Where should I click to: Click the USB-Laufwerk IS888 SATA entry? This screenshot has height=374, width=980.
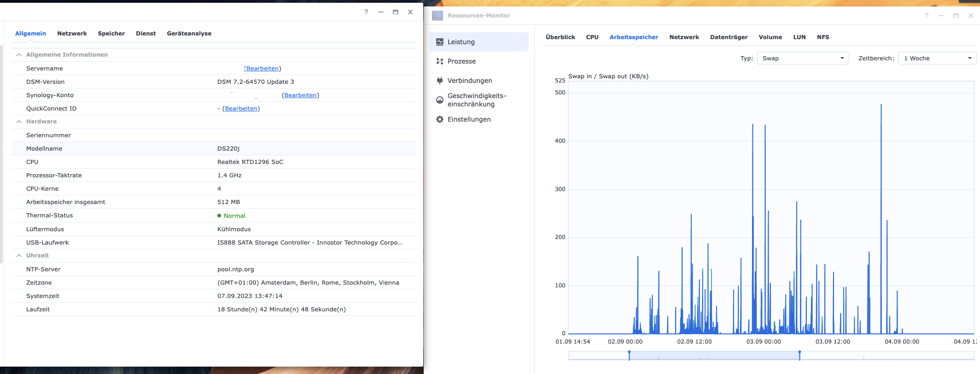[310, 243]
